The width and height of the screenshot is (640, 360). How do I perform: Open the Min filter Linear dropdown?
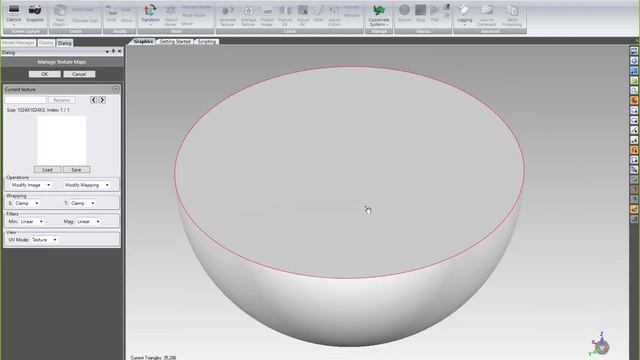(31, 222)
